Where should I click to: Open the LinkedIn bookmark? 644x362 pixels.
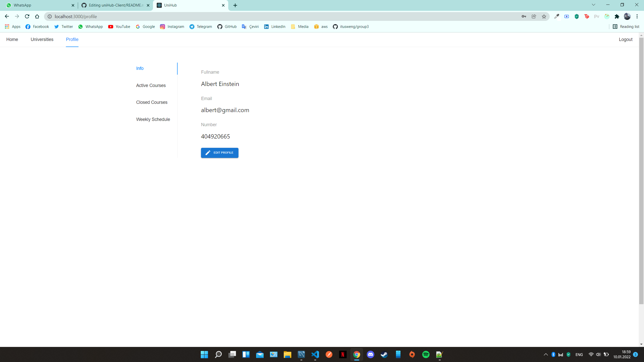point(274,26)
